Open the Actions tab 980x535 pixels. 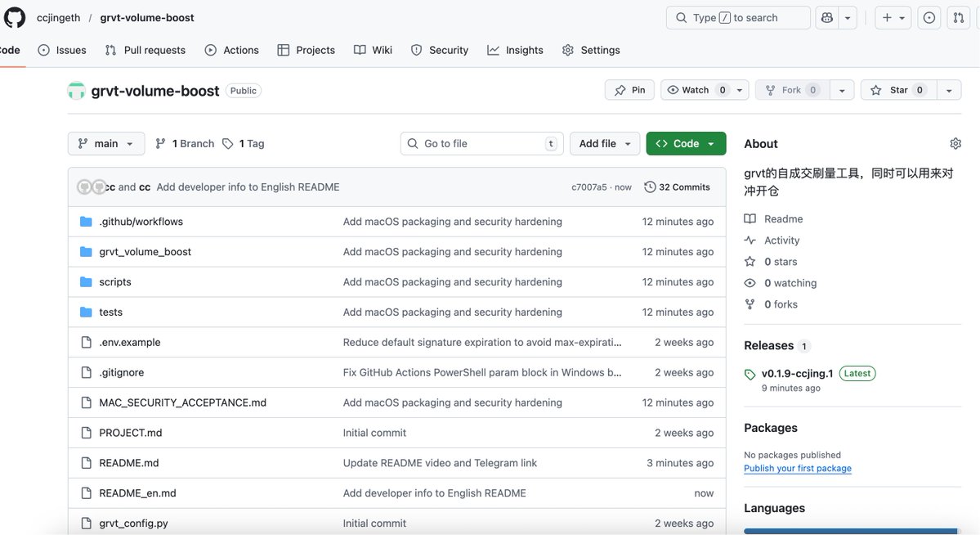[231, 50]
